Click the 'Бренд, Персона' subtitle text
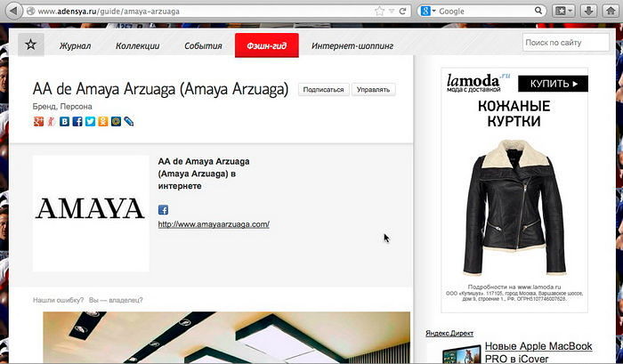This screenshot has height=364, width=623. coord(62,107)
